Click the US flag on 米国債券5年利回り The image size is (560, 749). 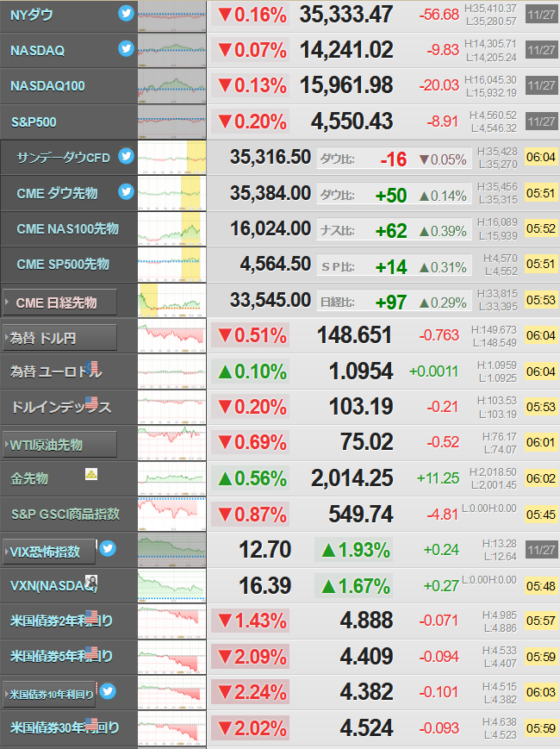tap(91, 652)
